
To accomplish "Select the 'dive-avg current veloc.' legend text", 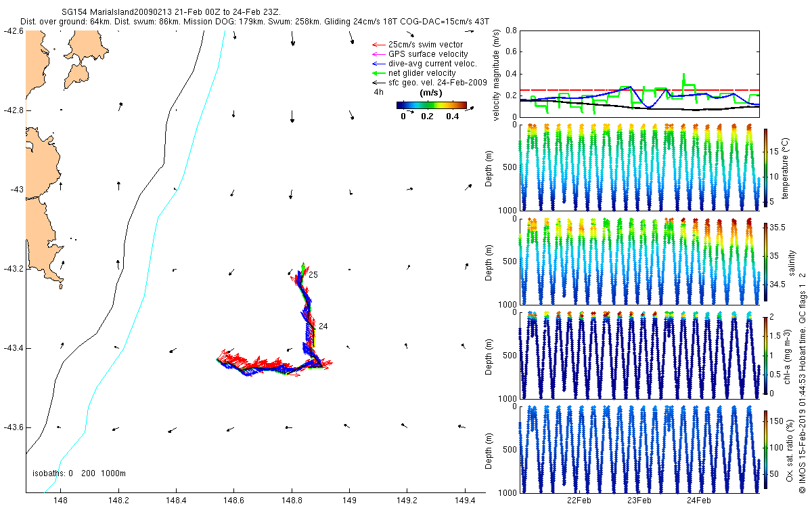I will pos(432,64).
